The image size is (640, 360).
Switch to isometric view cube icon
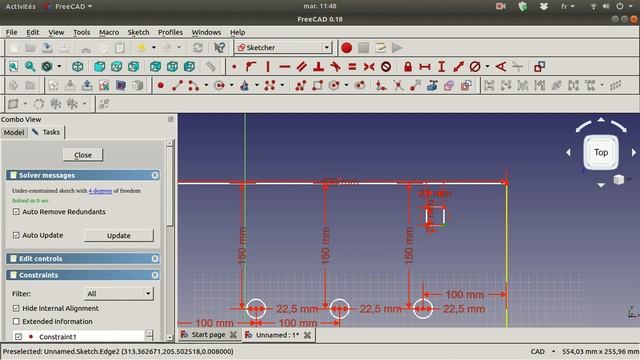coord(78,67)
